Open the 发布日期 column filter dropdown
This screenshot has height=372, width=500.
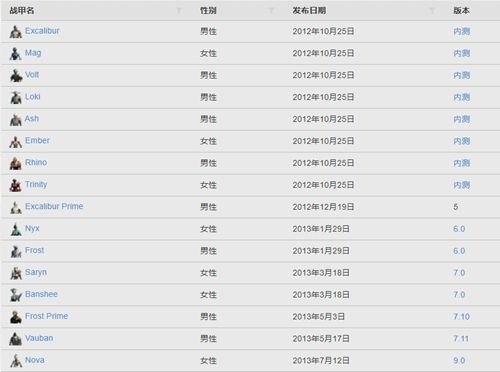point(432,11)
